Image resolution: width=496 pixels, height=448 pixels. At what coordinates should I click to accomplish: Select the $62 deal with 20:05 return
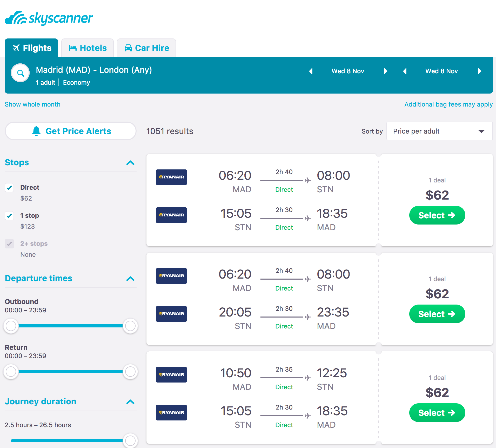click(437, 314)
